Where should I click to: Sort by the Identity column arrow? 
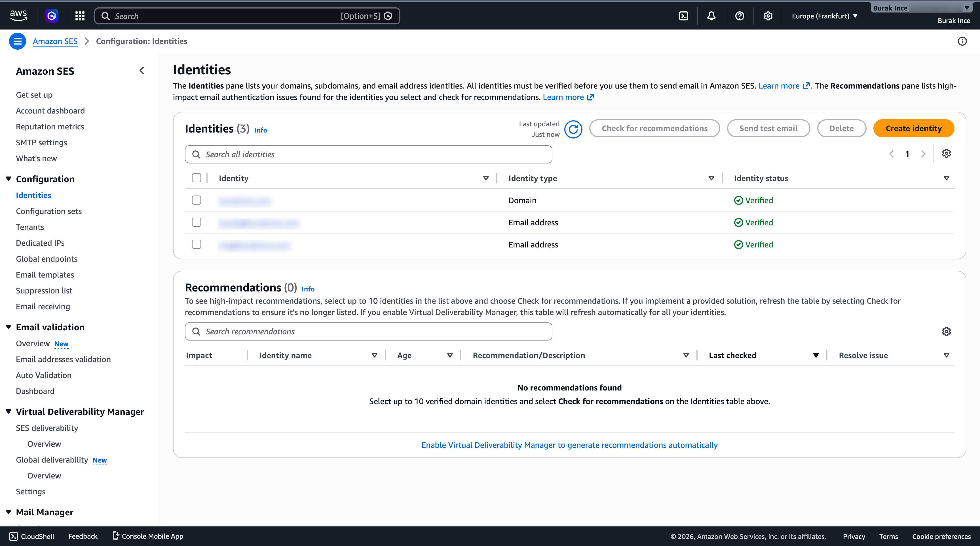pyautogui.click(x=486, y=178)
